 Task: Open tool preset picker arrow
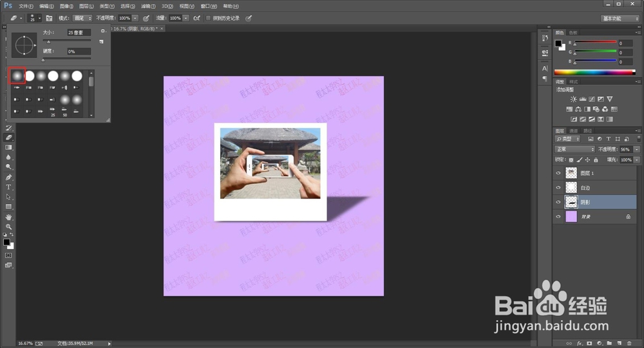coord(21,18)
